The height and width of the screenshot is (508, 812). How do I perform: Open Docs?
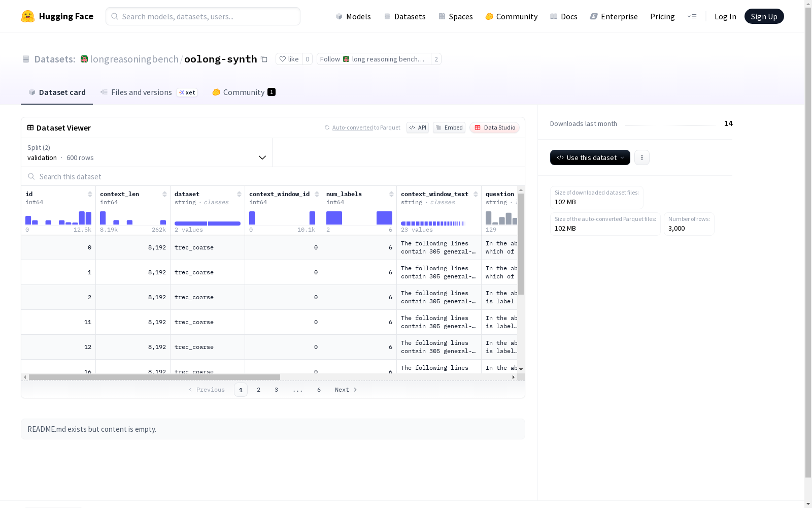[x=564, y=16]
